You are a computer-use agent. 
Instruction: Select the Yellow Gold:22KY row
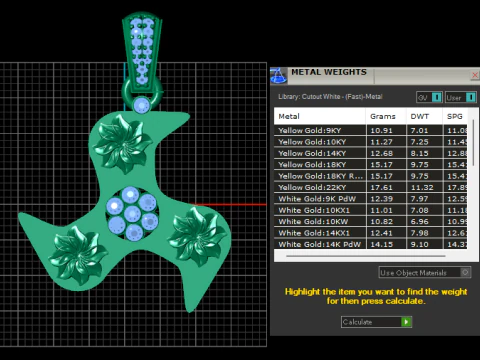(370, 187)
